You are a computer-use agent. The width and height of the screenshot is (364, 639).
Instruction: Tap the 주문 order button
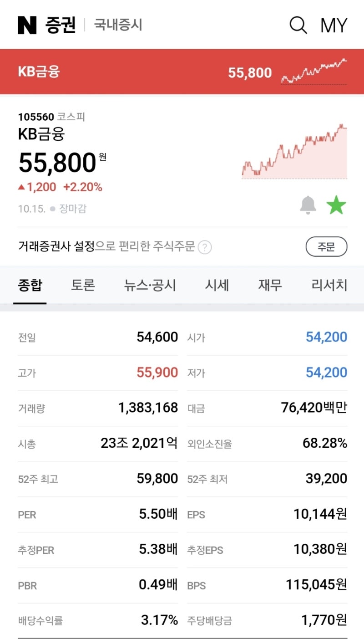click(x=327, y=247)
